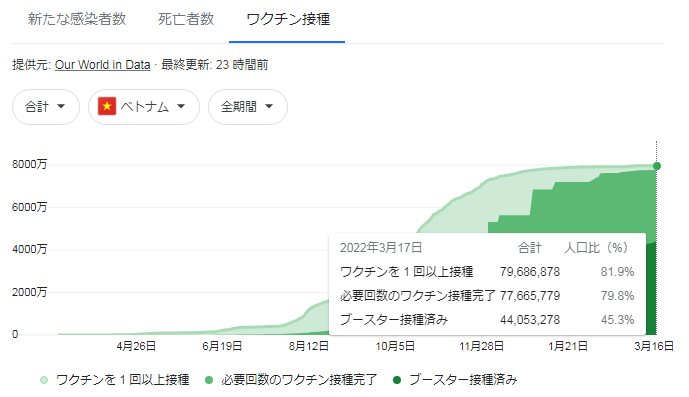The height and width of the screenshot is (397, 689).
Task: Click the 合計 column header in tooltip
Action: click(x=529, y=248)
